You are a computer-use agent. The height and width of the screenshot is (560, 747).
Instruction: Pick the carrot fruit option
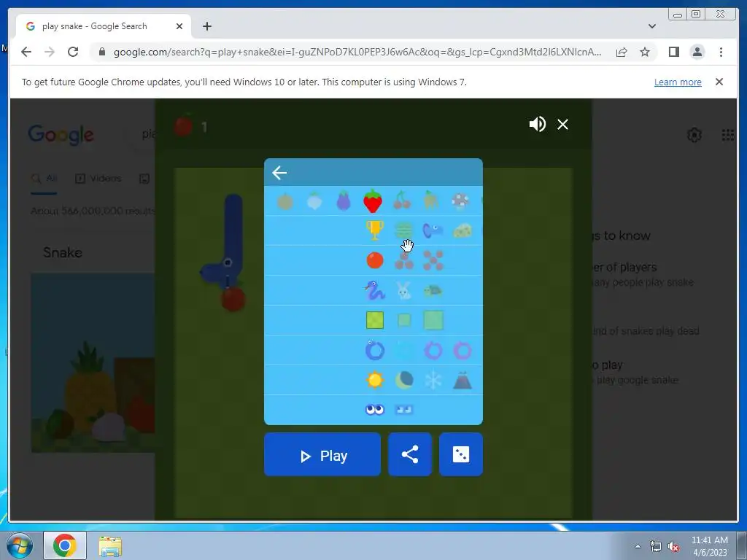click(431, 201)
